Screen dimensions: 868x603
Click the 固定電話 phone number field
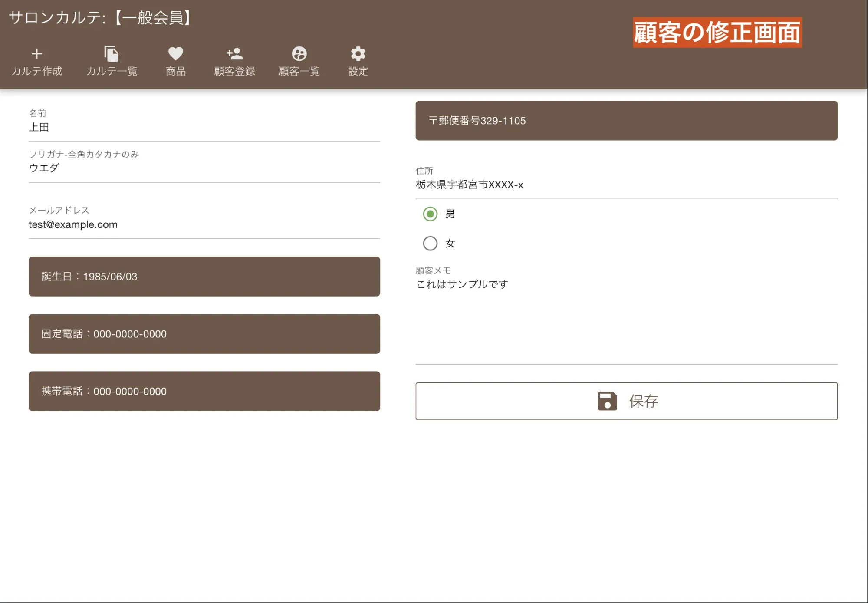(204, 334)
